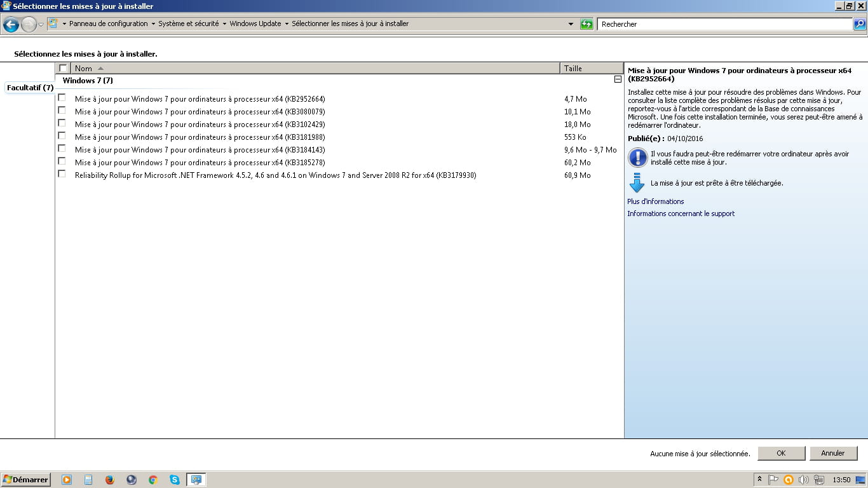The width and height of the screenshot is (868, 488).
Task: Launch media player from taskbar
Action: point(67,480)
